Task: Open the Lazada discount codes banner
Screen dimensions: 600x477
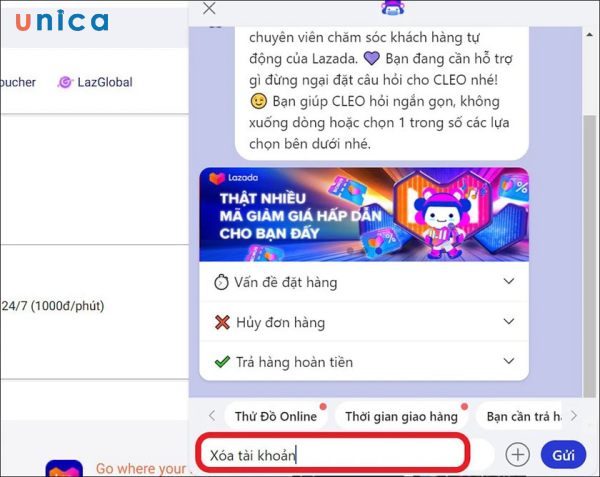Action: [364, 215]
